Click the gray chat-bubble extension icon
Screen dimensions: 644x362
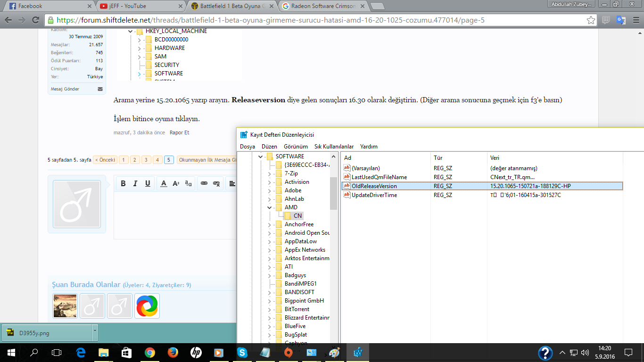coord(606,20)
